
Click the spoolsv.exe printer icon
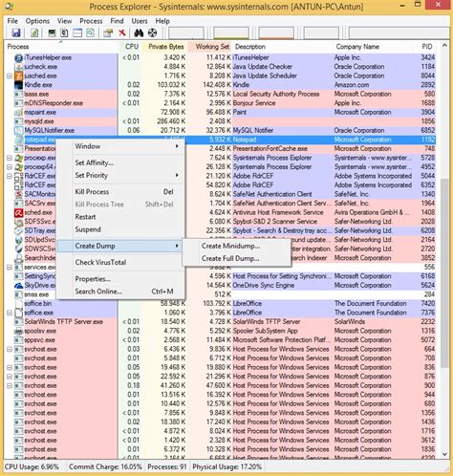point(19,331)
